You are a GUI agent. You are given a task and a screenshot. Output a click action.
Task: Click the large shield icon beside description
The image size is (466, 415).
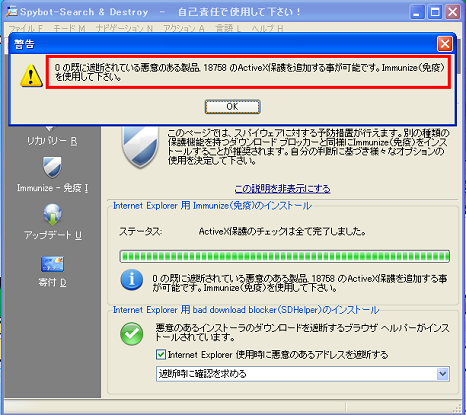coord(140,147)
